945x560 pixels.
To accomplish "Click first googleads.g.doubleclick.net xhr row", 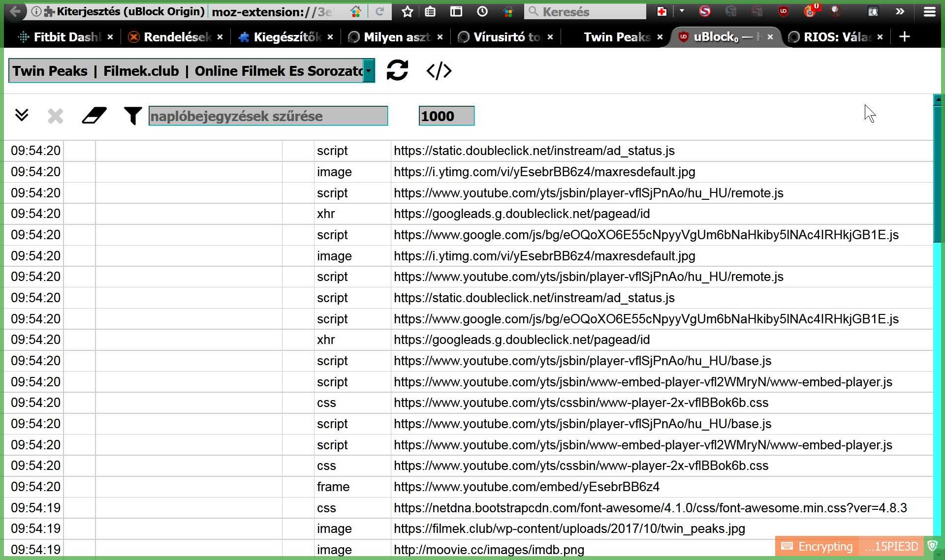I will pyautogui.click(x=468, y=214).
